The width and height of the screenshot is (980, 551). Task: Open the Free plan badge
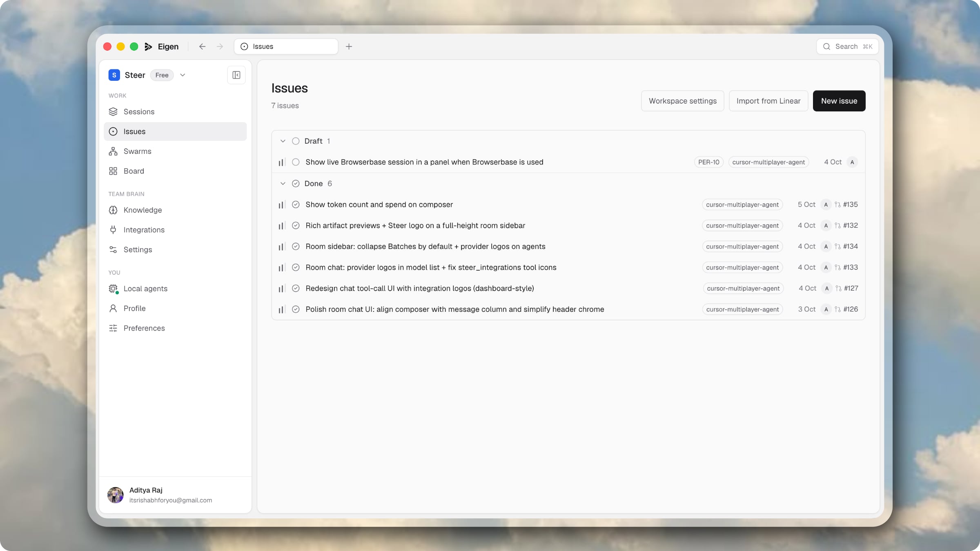tap(162, 75)
